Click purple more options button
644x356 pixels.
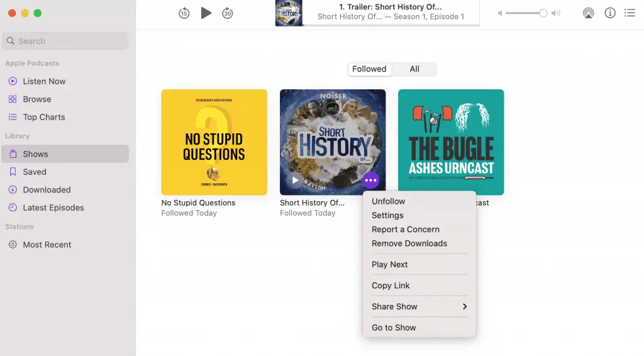pos(370,181)
